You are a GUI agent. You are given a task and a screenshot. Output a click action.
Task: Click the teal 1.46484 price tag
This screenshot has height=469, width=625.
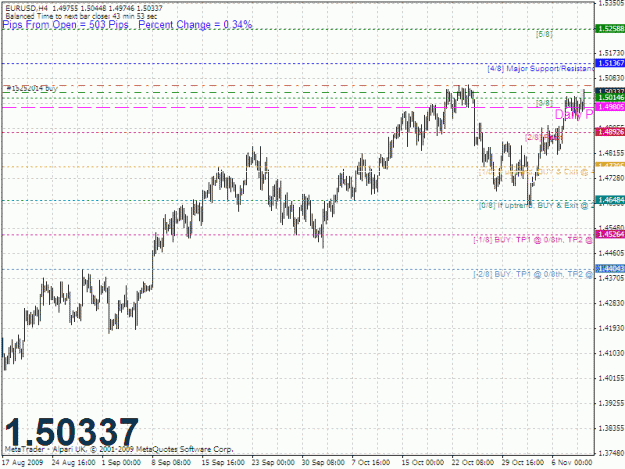point(610,200)
